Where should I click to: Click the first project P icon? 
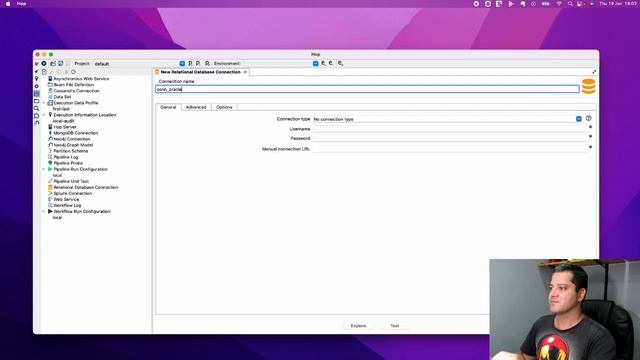pyautogui.click(x=190, y=64)
